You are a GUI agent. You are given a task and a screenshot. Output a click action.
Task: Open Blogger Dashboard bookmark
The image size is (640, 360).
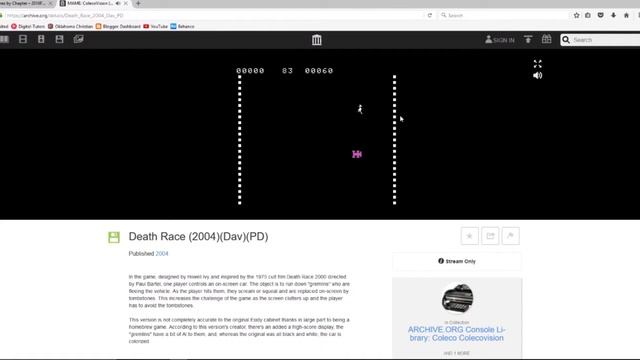click(x=118, y=27)
